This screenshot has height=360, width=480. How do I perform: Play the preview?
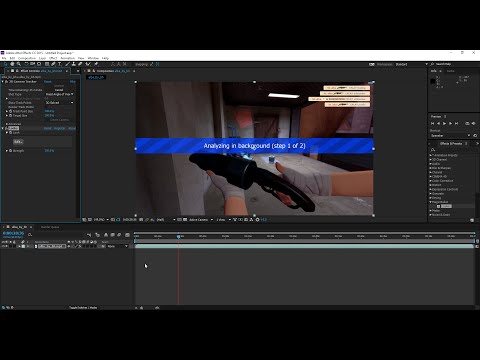click(x=444, y=123)
